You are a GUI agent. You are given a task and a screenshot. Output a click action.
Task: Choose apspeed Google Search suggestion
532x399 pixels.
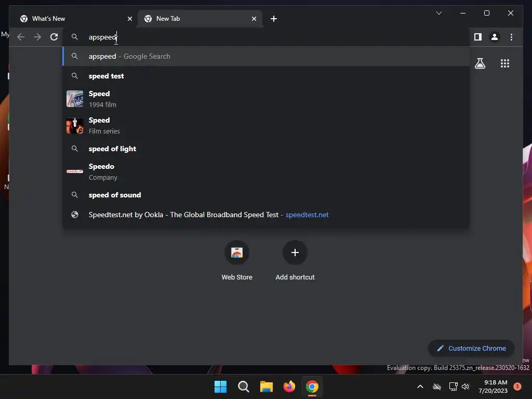pyautogui.click(x=267, y=56)
